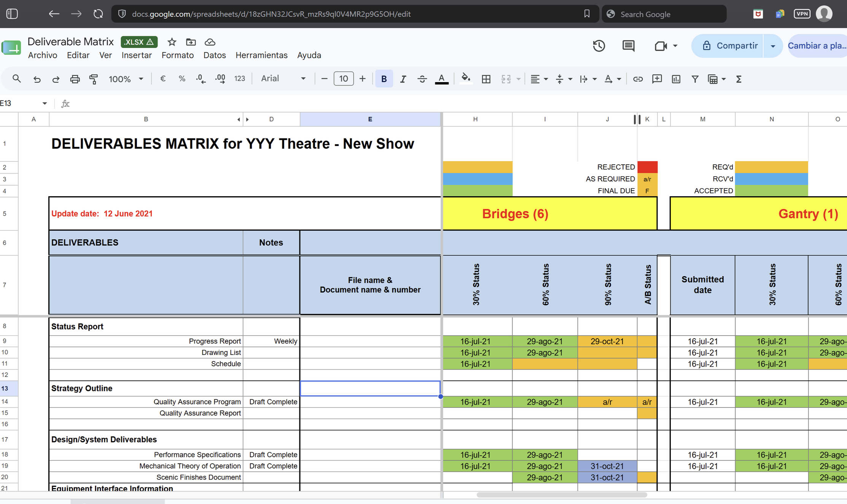Insert a link
847x504 pixels.
pyautogui.click(x=638, y=79)
